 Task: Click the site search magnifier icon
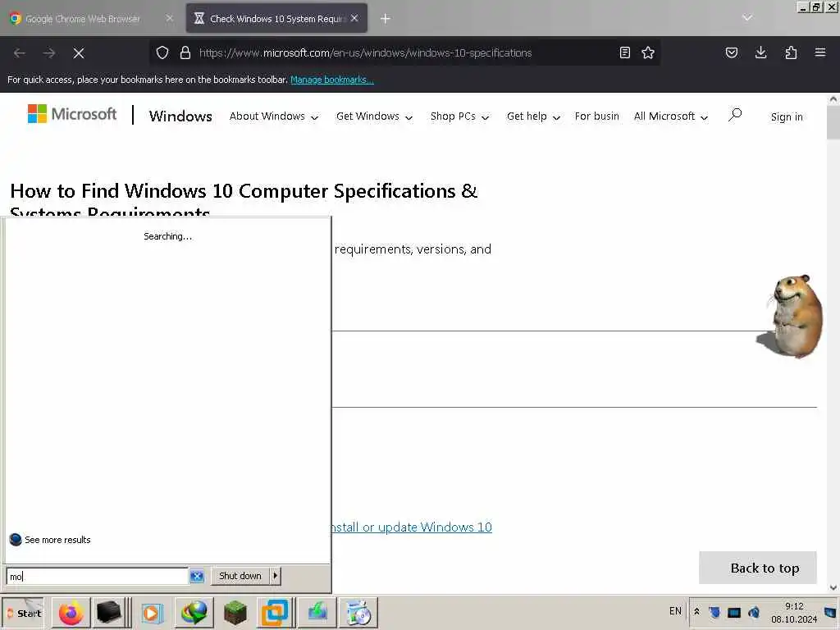pos(735,115)
